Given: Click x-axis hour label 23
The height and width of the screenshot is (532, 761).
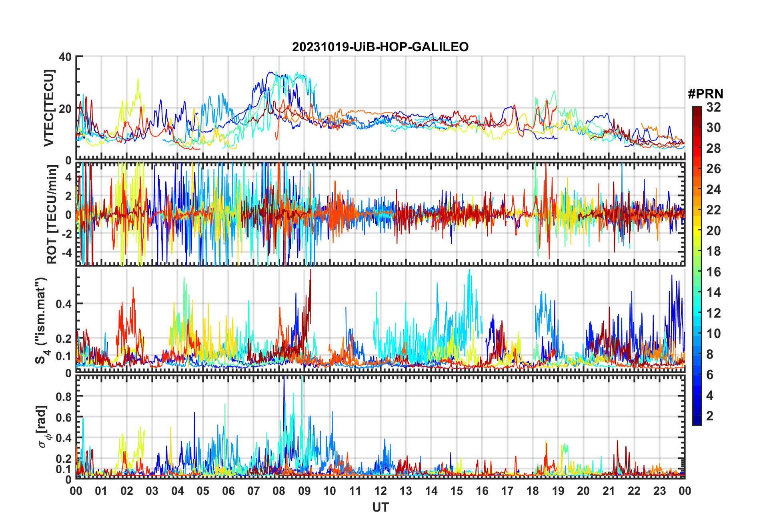Looking at the screenshot, I should point(659,491).
